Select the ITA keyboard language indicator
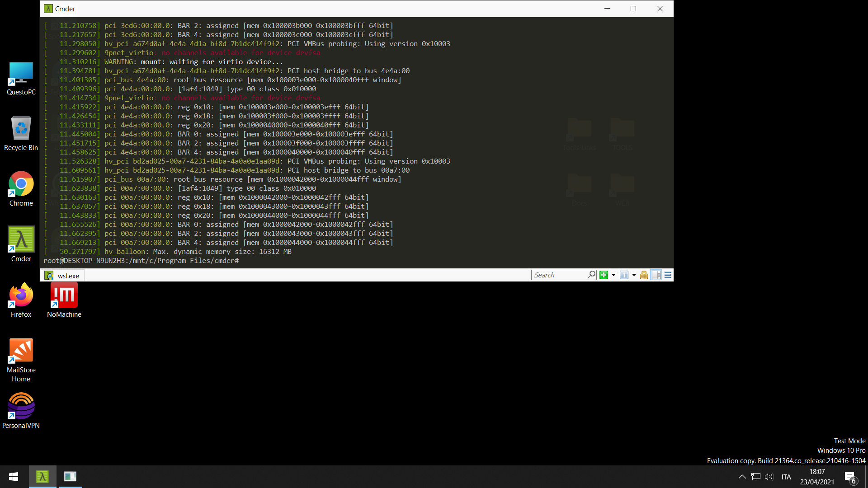 pos(787,476)
